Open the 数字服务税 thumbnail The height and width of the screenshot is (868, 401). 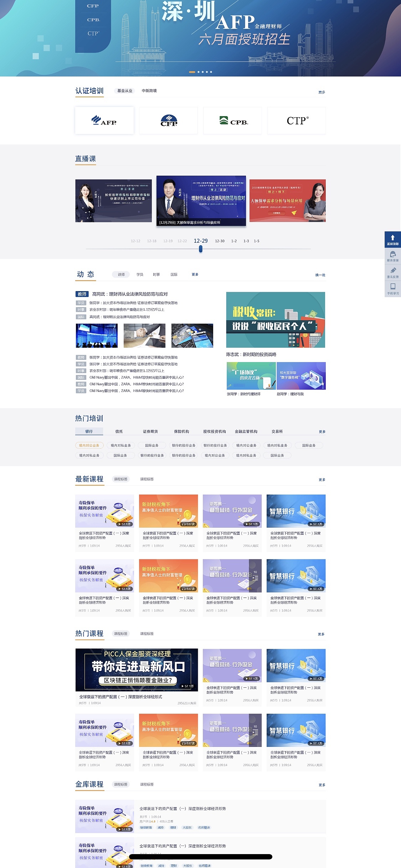click(x=301, y=376)
